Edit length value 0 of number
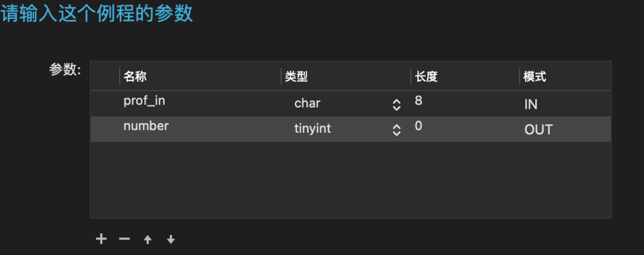The image size is (644, 255). point(419,126)
